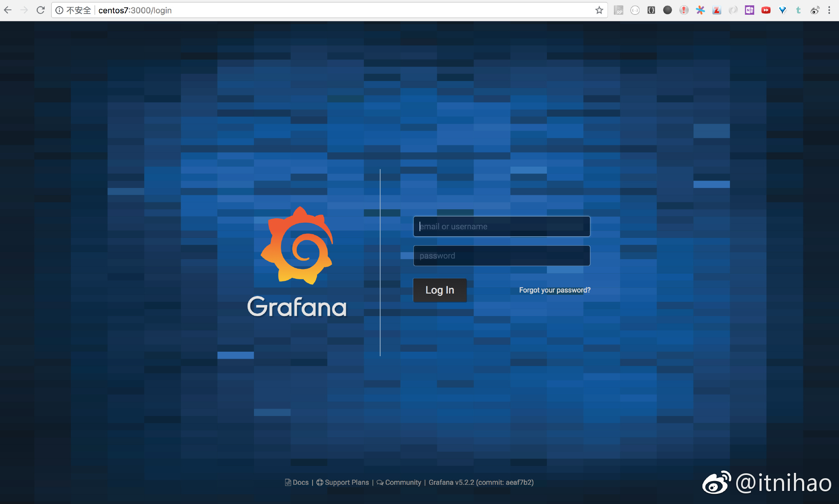Open the dark square curly braces extension
839x504 pixels.
(651, 10)
